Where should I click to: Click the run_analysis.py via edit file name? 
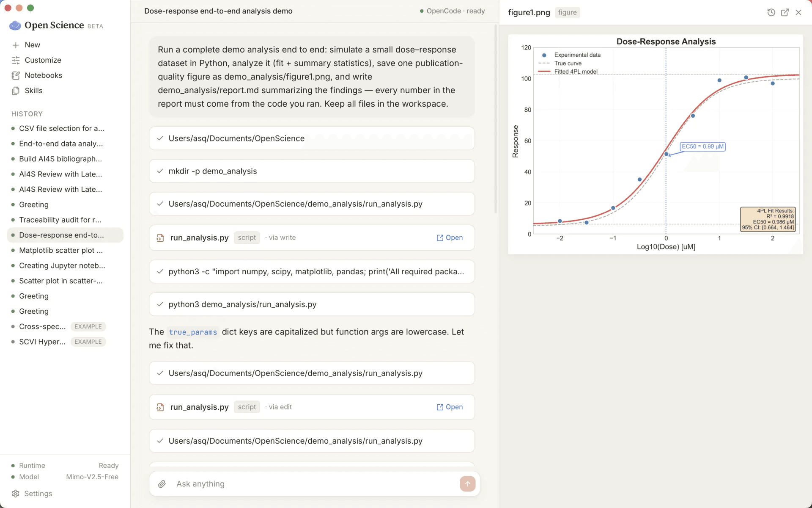pos(199,407)
